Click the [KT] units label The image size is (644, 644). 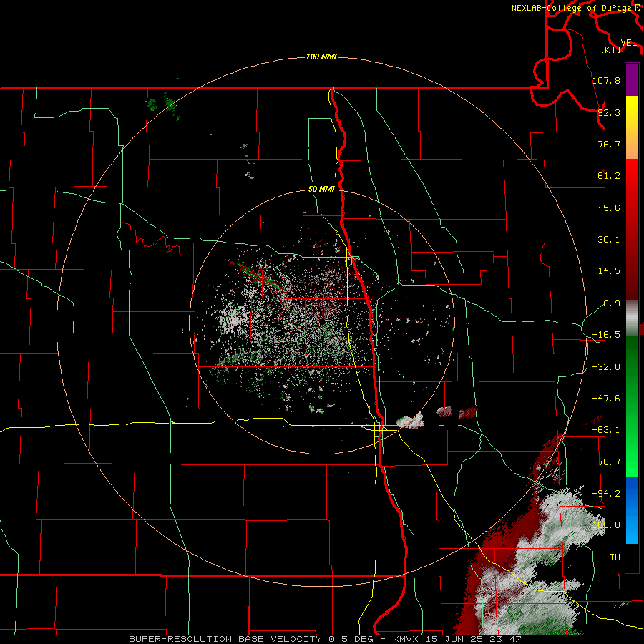point(611,49)
